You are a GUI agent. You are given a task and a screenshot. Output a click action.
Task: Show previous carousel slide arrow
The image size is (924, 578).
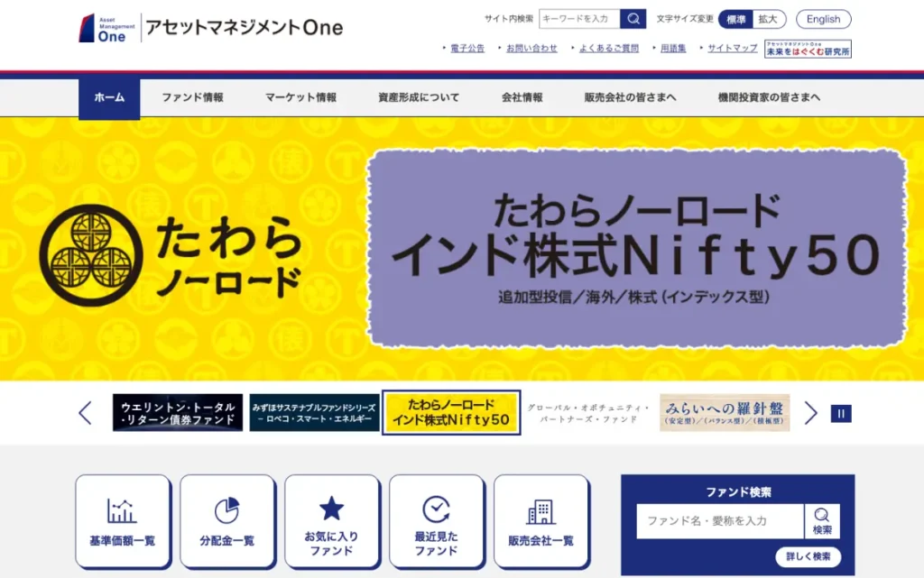point(86,413)
